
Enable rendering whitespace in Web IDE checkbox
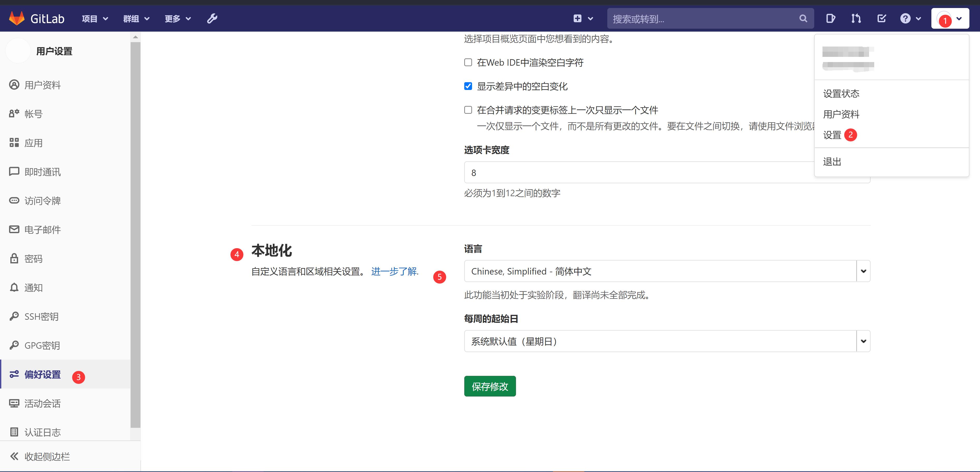pos(468,62)
